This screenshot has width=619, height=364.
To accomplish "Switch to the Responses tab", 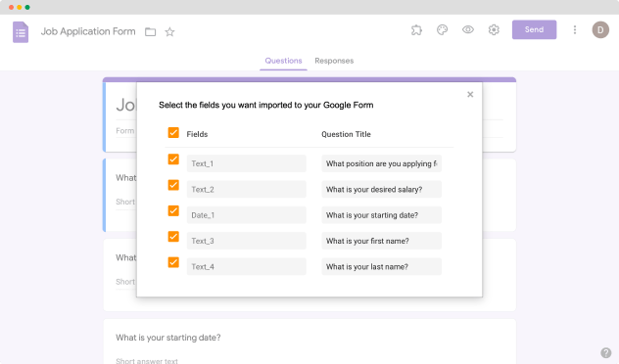I will (334, 61).
